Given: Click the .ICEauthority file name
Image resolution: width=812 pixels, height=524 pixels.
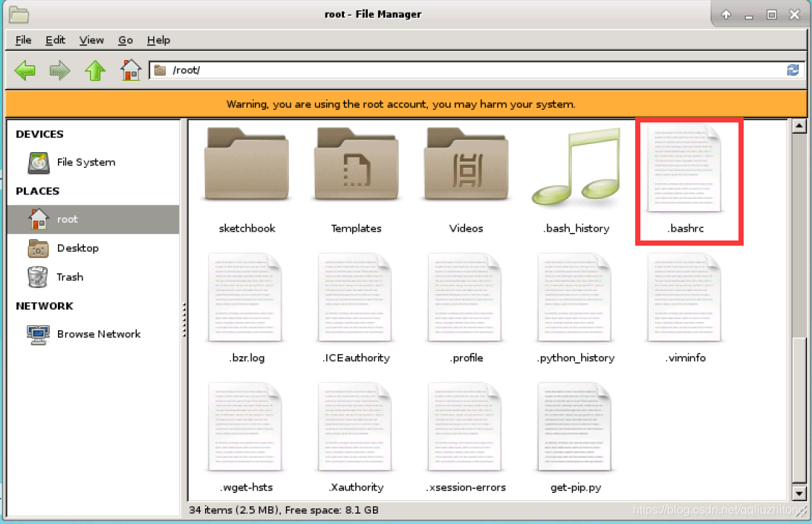Looking at the screenshot, I should click(x=357, y=358).
